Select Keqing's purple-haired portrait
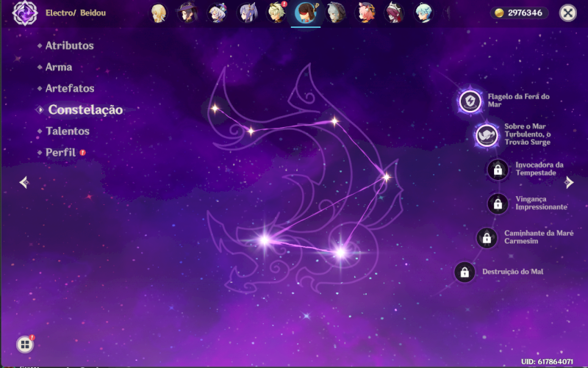Screen dimensions: 588x368 tap(247, 13)
